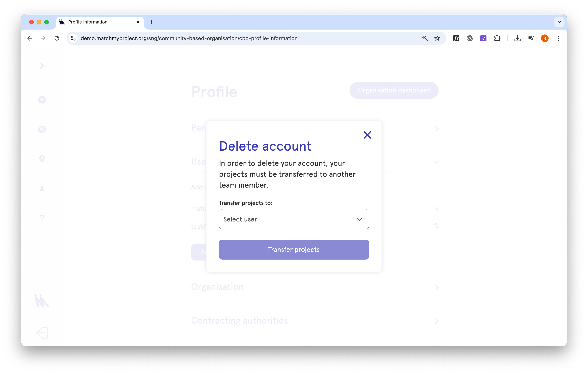Viewport: 588px width, 374px height.
Task: Bookmark this page with the star icon
Action: (x=437, y=38)
